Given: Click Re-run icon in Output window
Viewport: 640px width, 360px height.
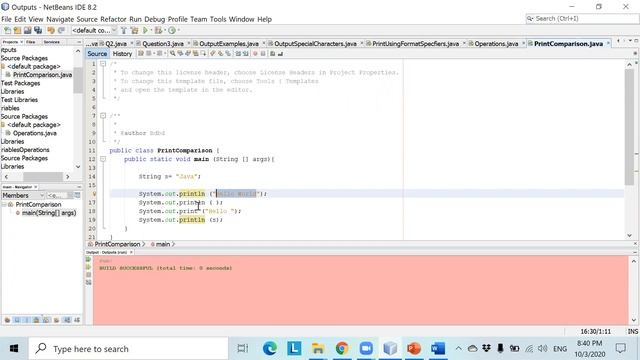Looking at the screenshot, I should coord(89,260).
